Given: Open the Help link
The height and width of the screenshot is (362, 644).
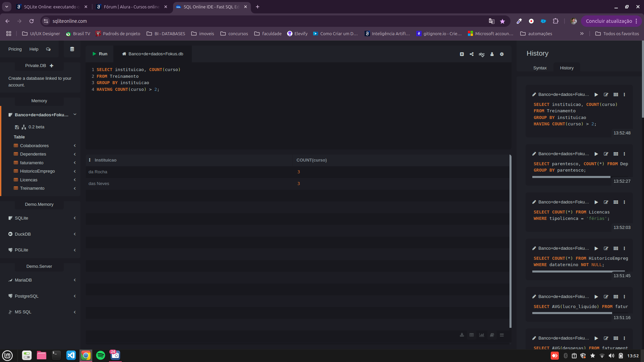Looking at the screenshot, I should (x=34, y=49).
